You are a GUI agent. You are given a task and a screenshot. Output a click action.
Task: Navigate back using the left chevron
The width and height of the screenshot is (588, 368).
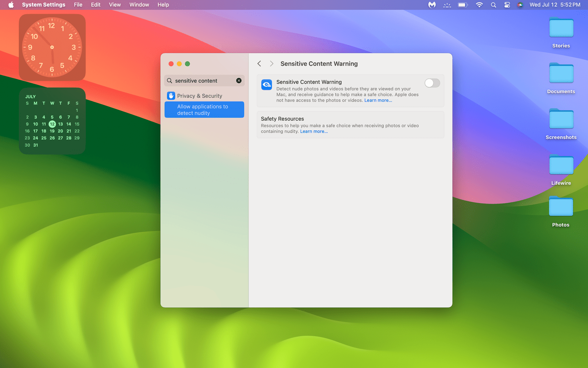point(259,63)
